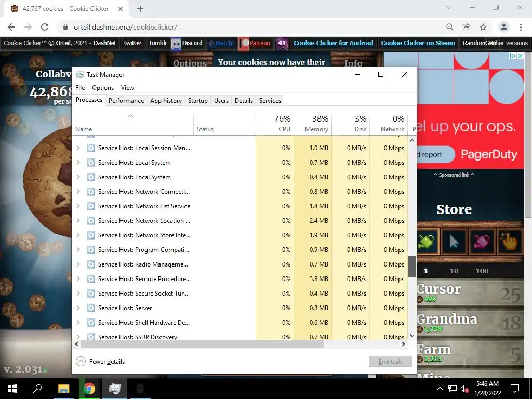Screen dimensions: 532x399
Task: Open network icon in system tray
Action: pos(453,389)
